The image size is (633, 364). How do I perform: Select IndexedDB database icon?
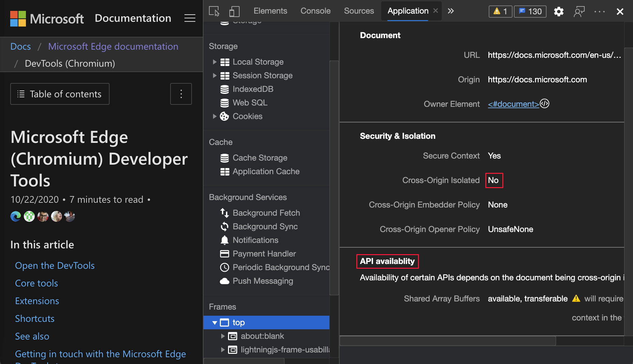[225, 89]
